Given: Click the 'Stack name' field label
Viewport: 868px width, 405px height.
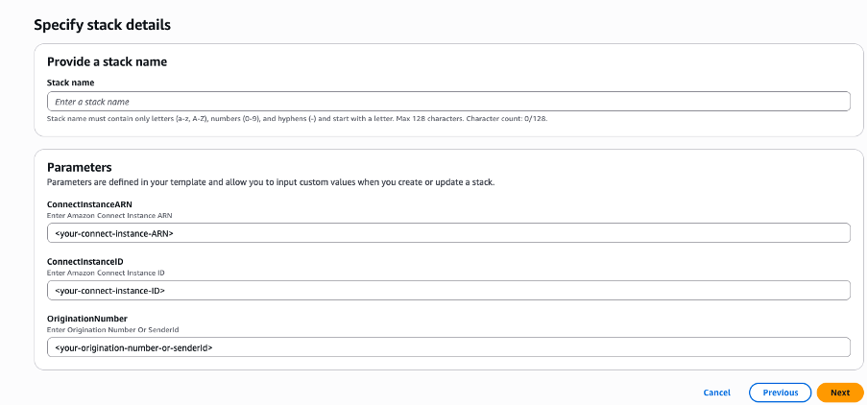Looking at the screenshot, I should 71,83.
